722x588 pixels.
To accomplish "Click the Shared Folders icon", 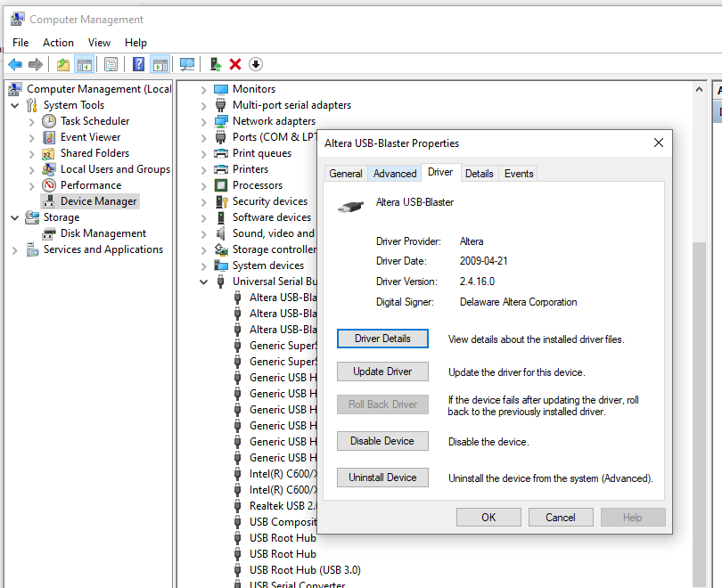I will point(49,153).
